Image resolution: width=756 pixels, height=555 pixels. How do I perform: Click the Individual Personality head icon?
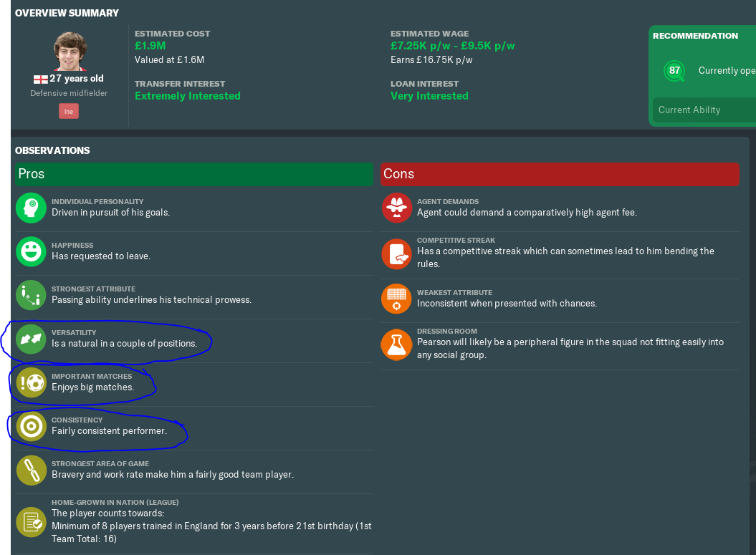31,208
